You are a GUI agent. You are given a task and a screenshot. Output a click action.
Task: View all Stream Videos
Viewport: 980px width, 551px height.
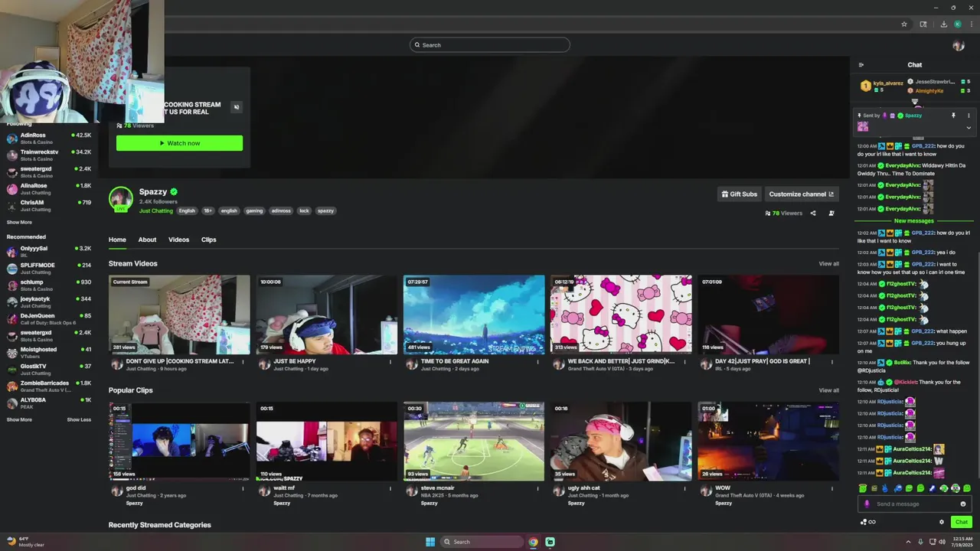coord(828,264)
